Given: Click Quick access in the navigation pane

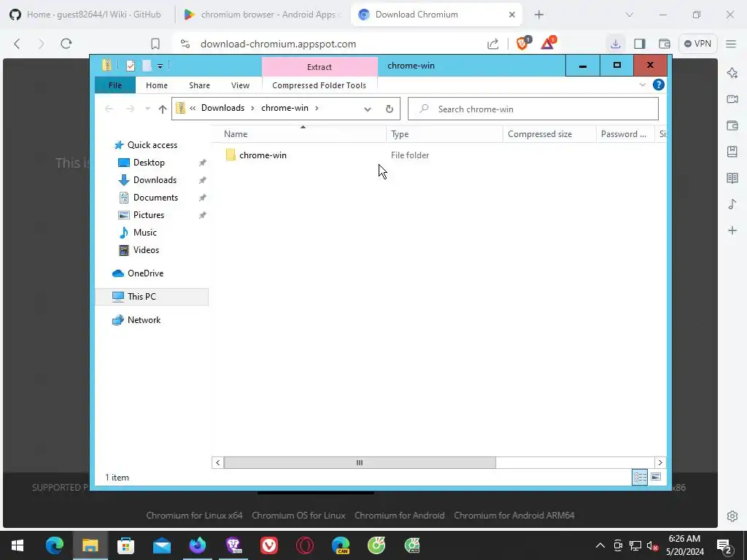Looking at the screenshot, I should click(x=152, y=145).
